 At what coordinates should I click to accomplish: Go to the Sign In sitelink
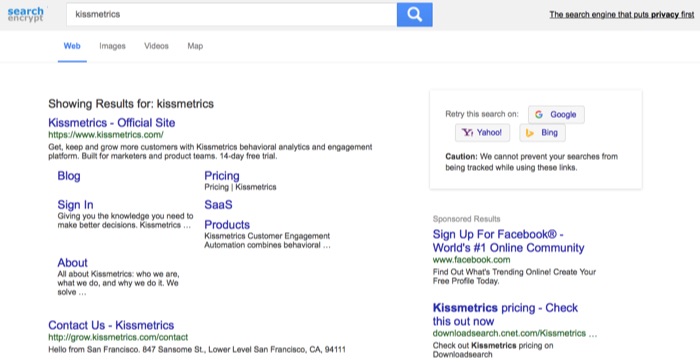point(75,205)
